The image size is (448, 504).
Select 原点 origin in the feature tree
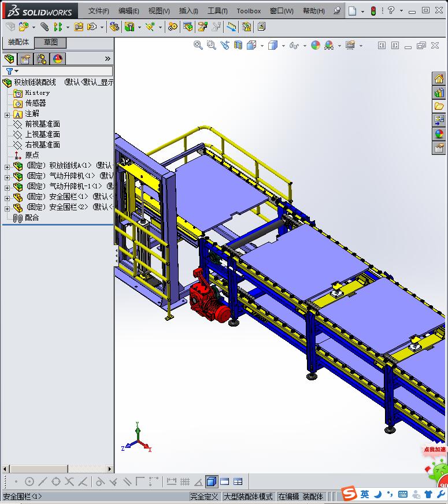(32, 155)
